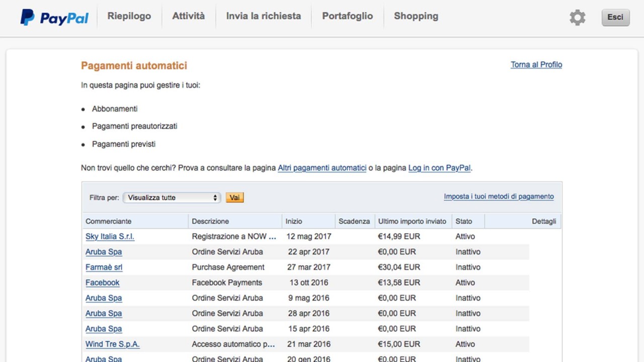Click the Scadenza column header
Image resolution: width=644 pixels, height=362 pixels.
[354, 221]
